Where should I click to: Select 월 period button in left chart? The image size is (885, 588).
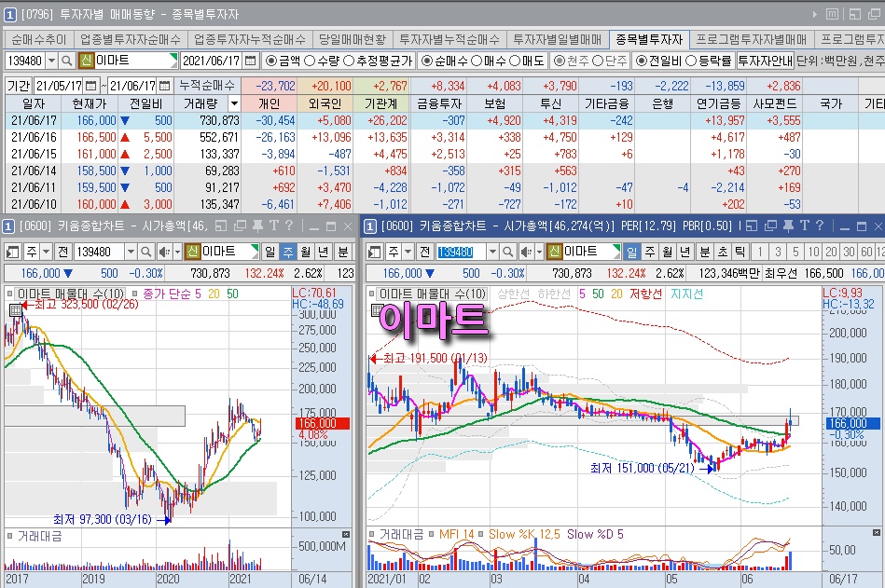(x=305, y=252)
